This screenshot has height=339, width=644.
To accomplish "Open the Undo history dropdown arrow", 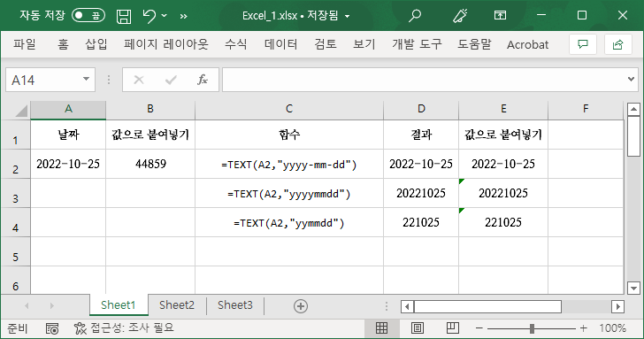I will point(165,16).
